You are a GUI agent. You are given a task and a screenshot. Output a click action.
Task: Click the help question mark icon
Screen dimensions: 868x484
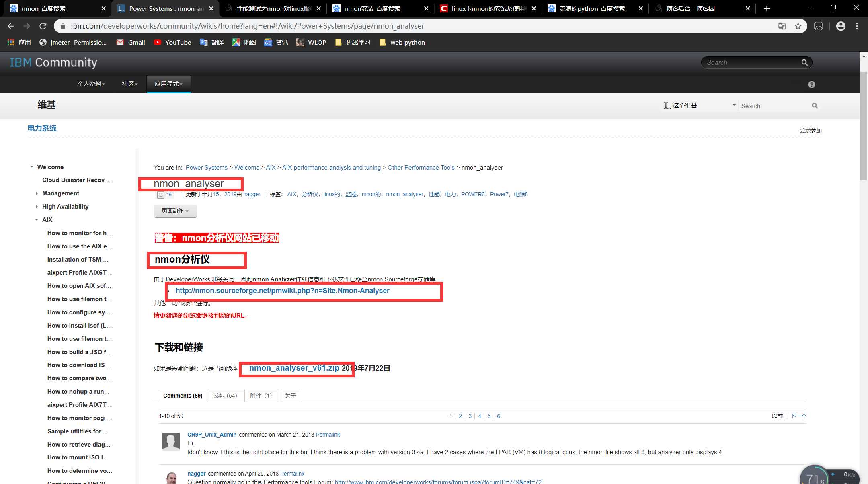[812, 84]
